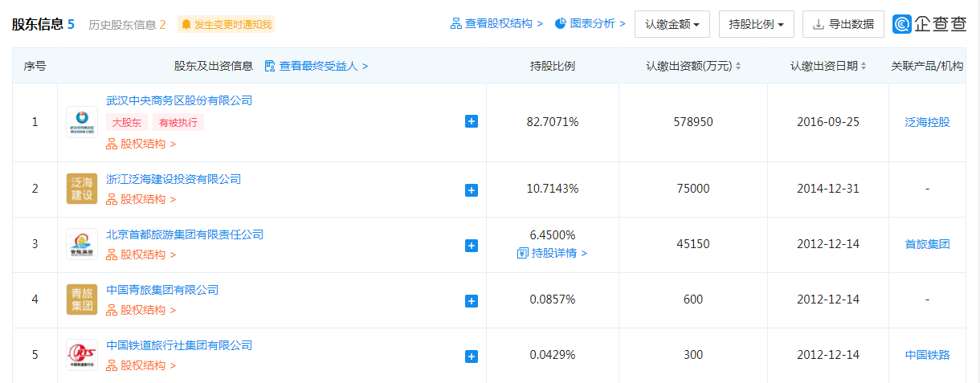Click the 中国铁道旅行社 CTS logo icon
This screenshot has width=980, height=383.
(x=82, y=355)
